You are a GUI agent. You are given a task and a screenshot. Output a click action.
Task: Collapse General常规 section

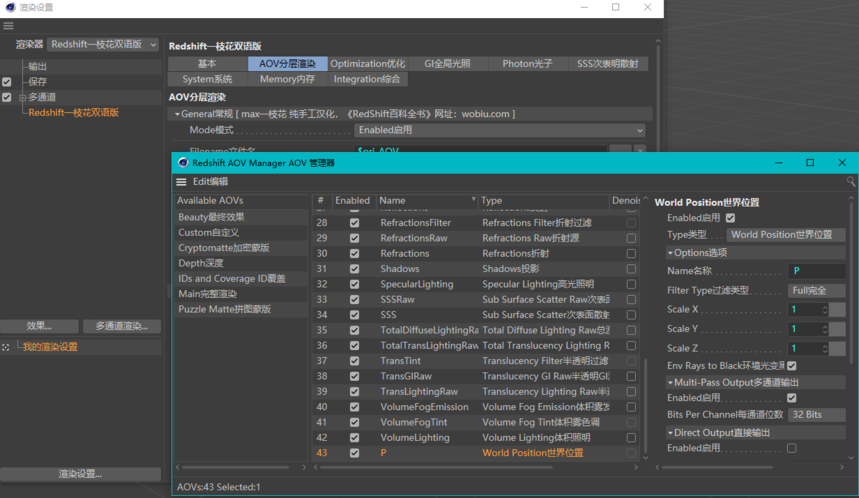(x=177, y=115)
